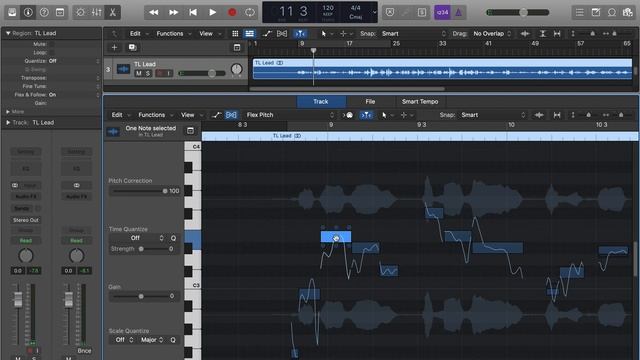Open the editor Edit menu
This screenshot has height=360, width=640.
click(x=120, y=115)
